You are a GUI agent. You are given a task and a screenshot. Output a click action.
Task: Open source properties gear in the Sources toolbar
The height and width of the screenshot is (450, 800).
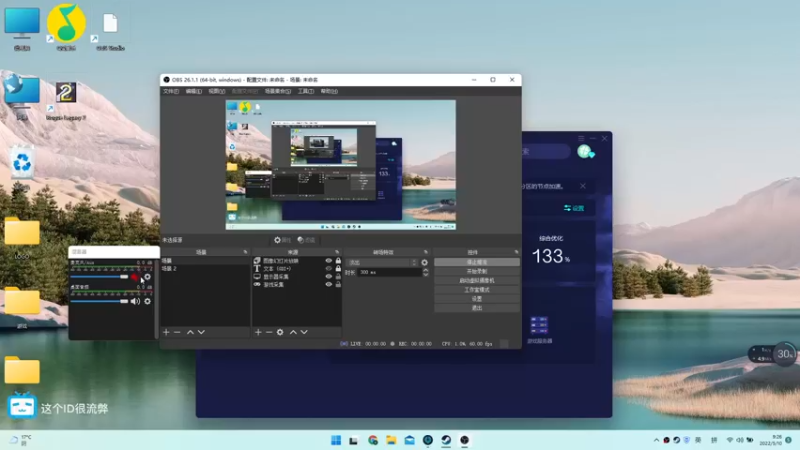click(x=280, y=331)
